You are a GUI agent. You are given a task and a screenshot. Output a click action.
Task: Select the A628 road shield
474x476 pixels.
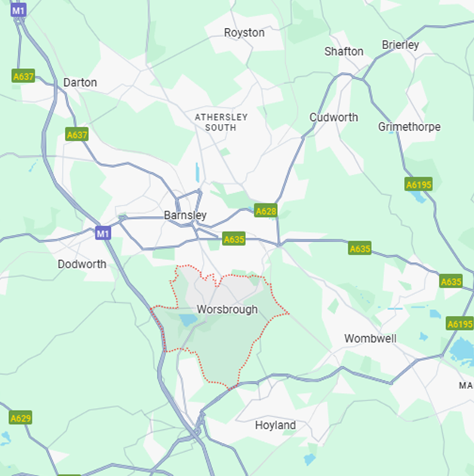266,211
